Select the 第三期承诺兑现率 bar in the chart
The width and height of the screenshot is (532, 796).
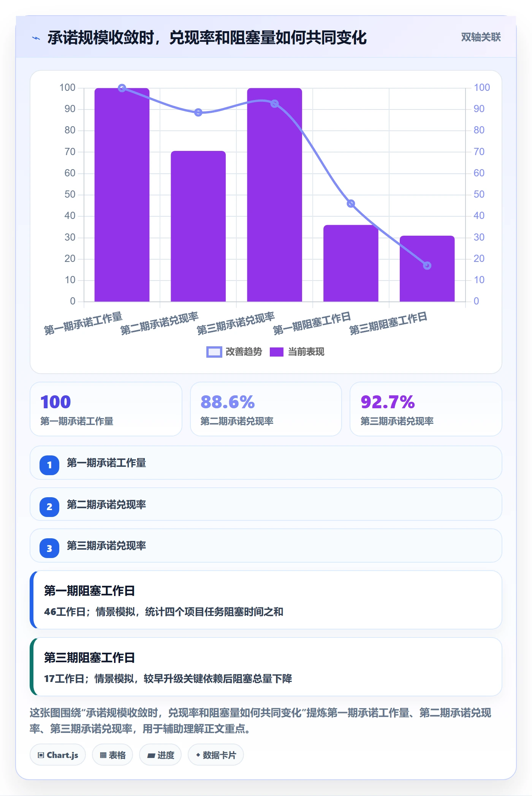click(274, 195)
